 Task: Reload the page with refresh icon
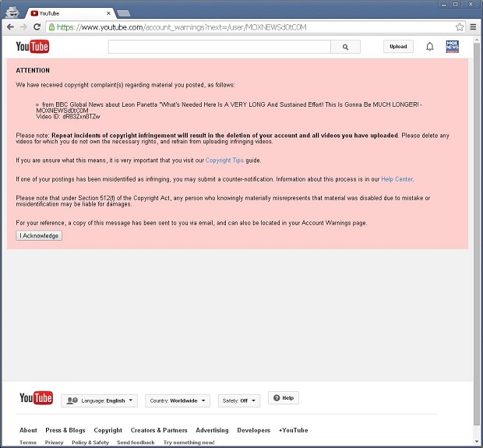coord(37,26)
